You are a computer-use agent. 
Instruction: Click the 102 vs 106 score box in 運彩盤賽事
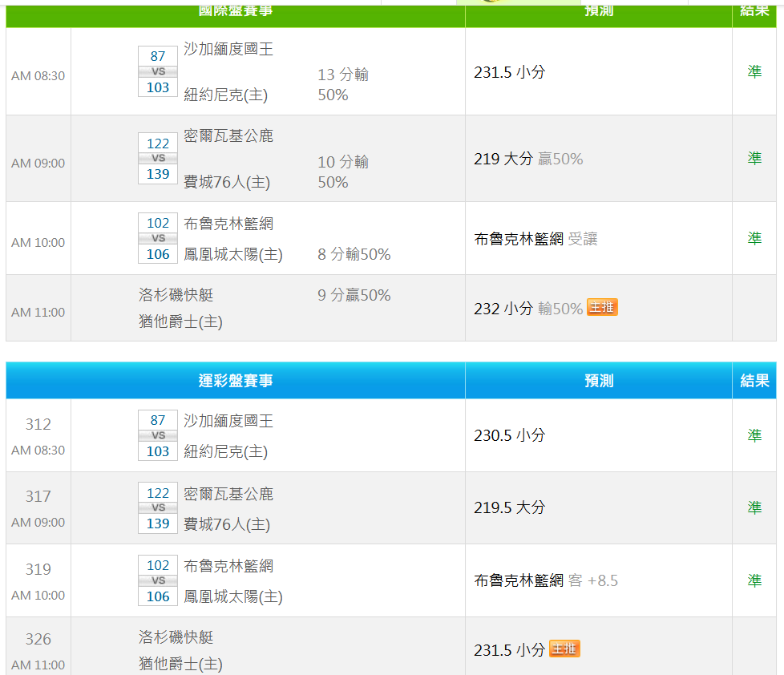(x=158, y=580)
